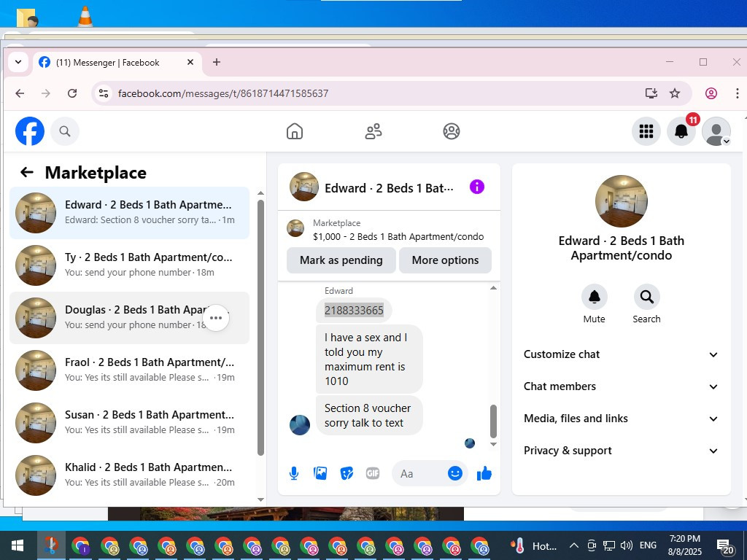Close the Messenger tab
Image resolution: width=747 pixels, height=560 pixels.
pyautogui.click(x=190, y=63)
